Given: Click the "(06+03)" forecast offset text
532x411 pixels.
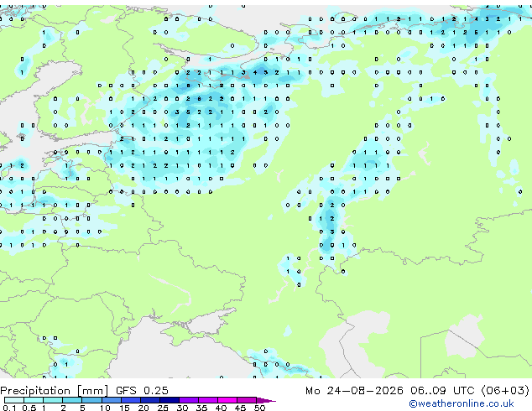Looking at the screenshot, I should [505, 391].
